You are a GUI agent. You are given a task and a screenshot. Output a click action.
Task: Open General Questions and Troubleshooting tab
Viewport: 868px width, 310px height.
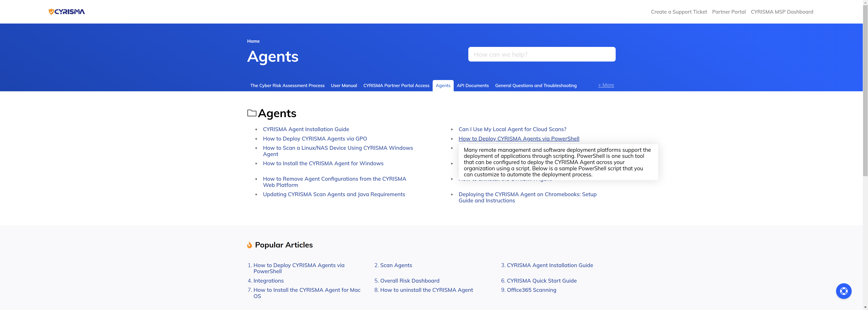coord(535,86)
